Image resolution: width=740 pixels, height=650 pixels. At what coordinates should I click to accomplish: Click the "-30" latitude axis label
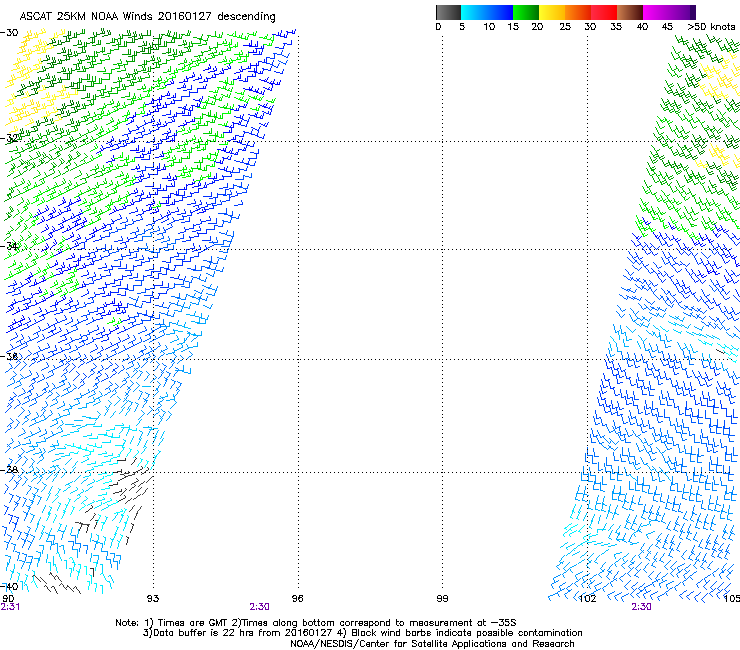9,33
